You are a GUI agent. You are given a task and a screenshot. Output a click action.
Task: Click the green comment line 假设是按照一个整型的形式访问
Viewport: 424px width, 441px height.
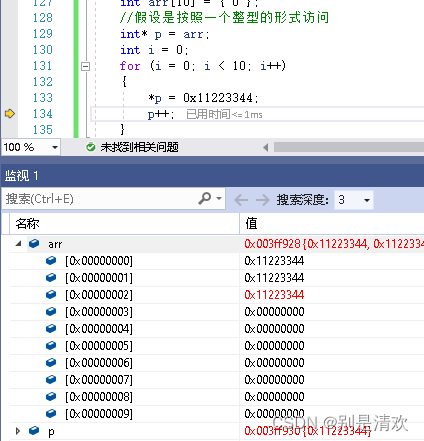(224, 18)
